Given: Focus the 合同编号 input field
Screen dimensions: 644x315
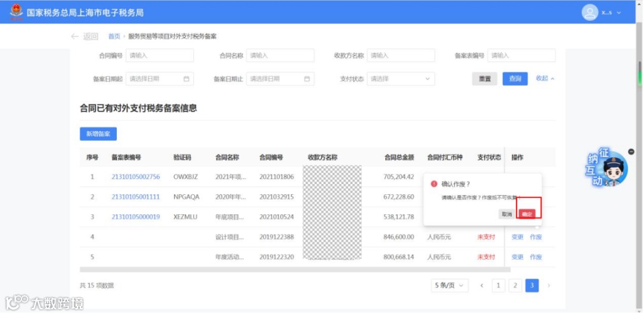Looking at the screenshot, I should (x=160, y=55).
